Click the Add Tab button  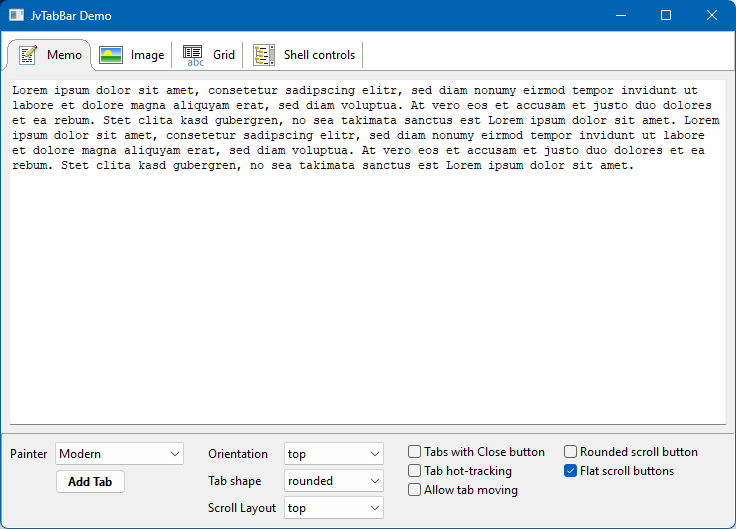click(90, 482)
